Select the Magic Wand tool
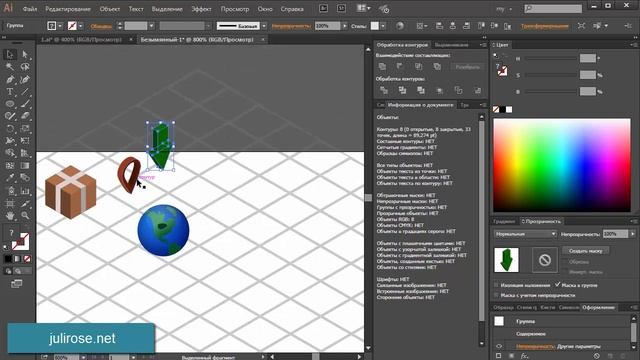Viewport: 640px width, 360px height. pos(10,67)
